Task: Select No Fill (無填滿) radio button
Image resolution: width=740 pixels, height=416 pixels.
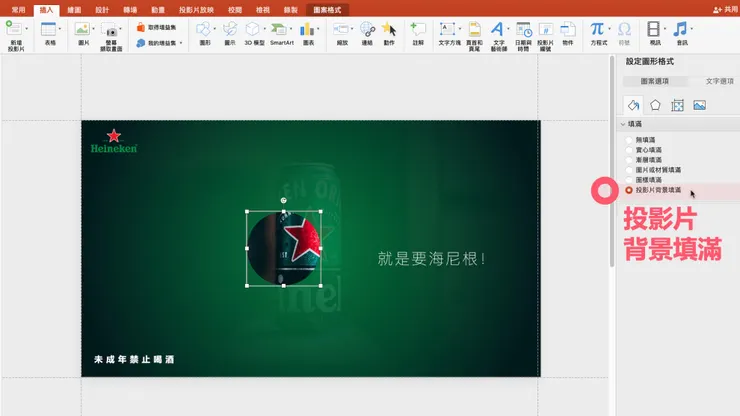Action: click(629, 140)
